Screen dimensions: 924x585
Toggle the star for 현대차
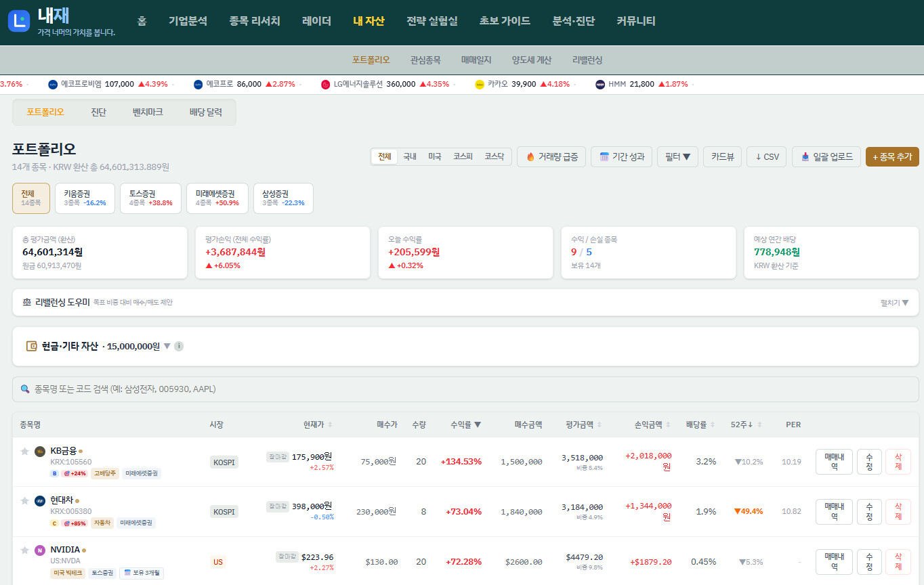(24, 500)
